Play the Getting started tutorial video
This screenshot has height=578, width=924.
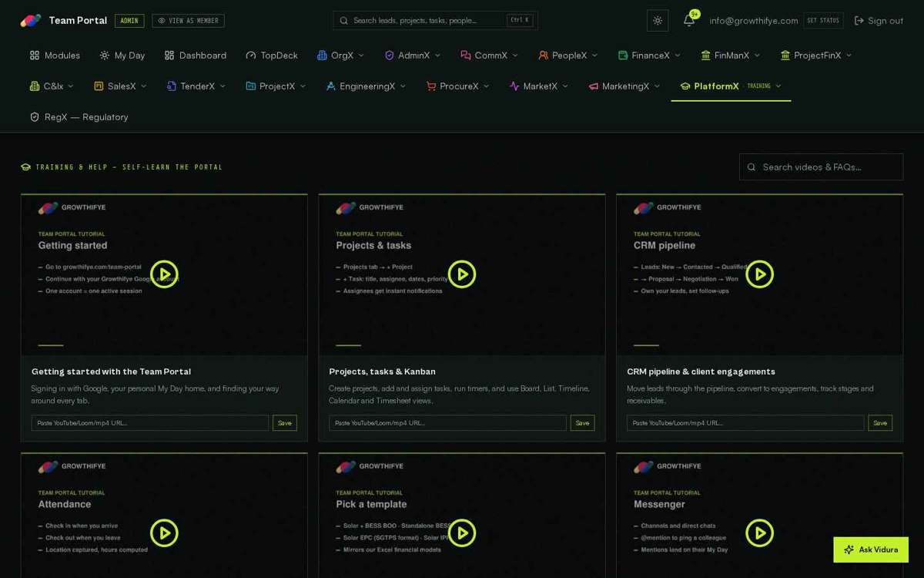pyautogui.click(x=164, y=274)
